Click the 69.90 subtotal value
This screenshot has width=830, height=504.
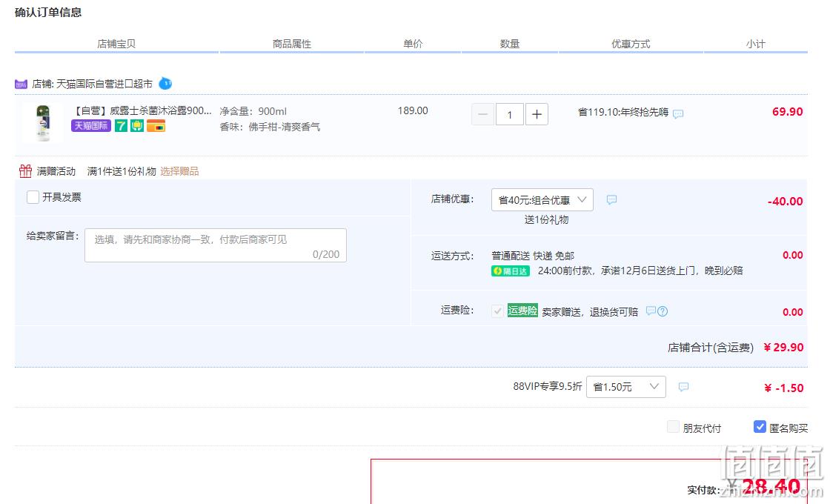787,112
